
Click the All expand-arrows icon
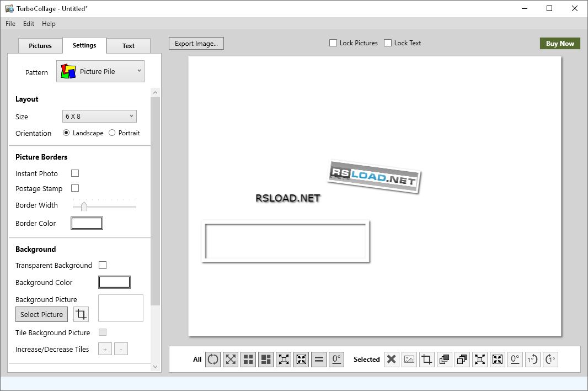284,360
